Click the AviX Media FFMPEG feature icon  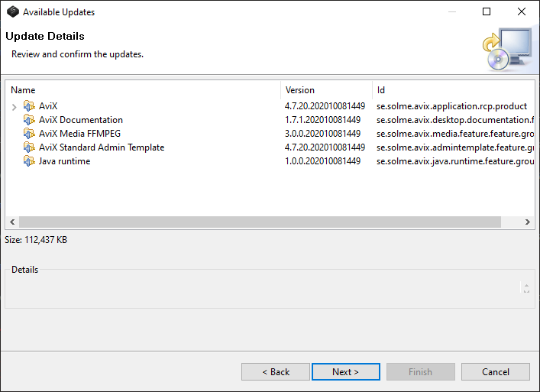(x=29, y=134)
